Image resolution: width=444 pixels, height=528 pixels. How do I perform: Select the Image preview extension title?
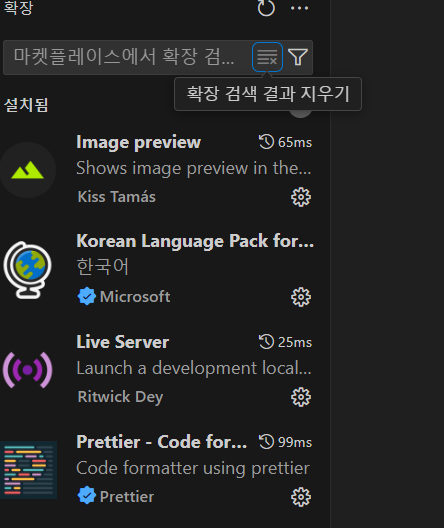pos(138,142)
